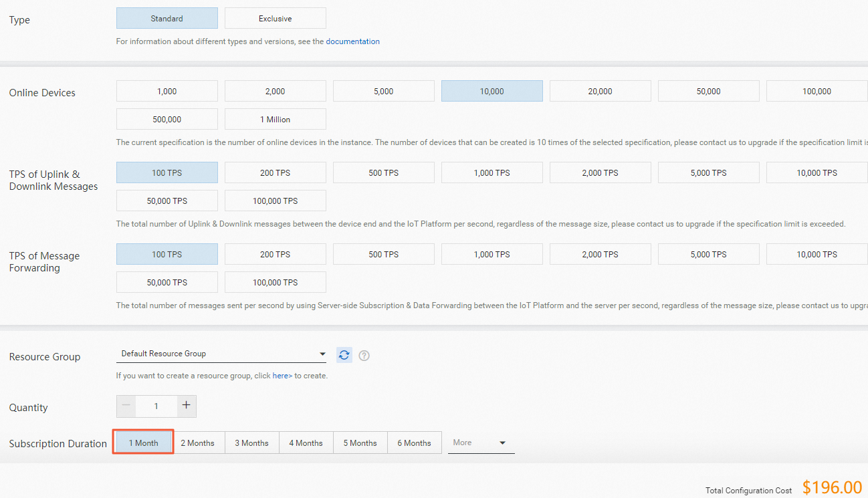Increase quantity with the plus button
The width and height of the screenshot is (868, 498).
(187, 406)
